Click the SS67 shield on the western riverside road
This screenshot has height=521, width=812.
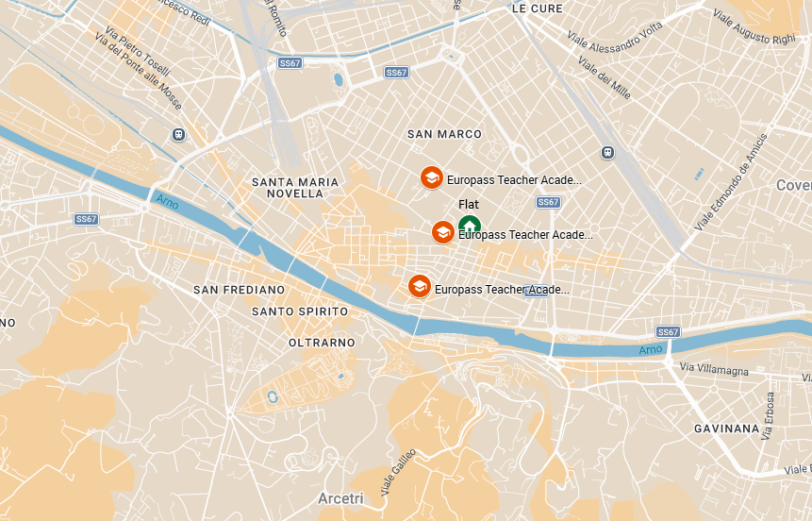point(87,219)
